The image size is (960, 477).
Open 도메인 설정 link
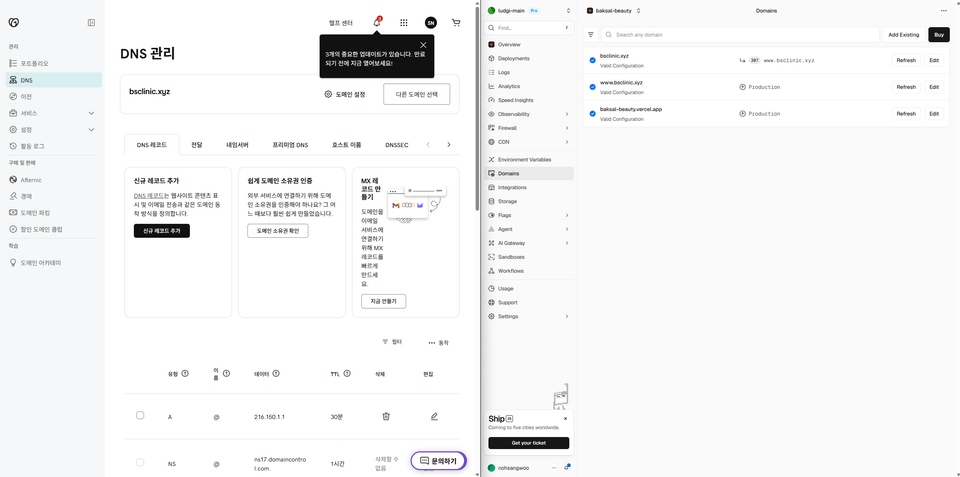[x=345, y=94]
